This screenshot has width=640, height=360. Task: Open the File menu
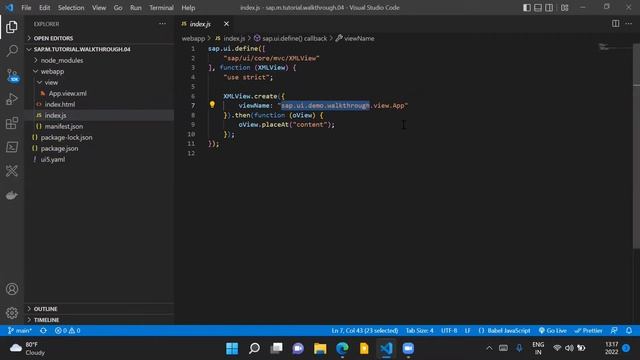click(x=26, y=7)
